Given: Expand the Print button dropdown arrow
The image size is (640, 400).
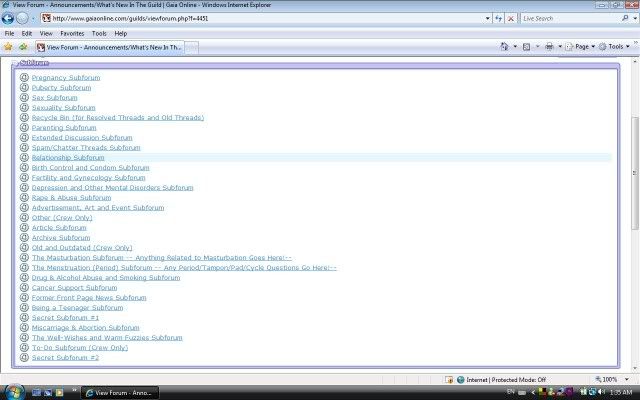Looking at the screenshot, I should coord(560,47).
